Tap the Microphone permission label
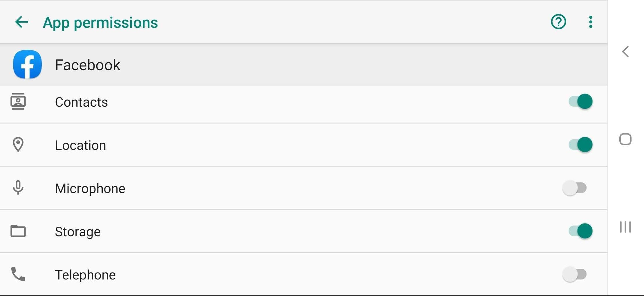Image resolution: width=644 pixels, height=296 pixels. click(x=90, y=188)
